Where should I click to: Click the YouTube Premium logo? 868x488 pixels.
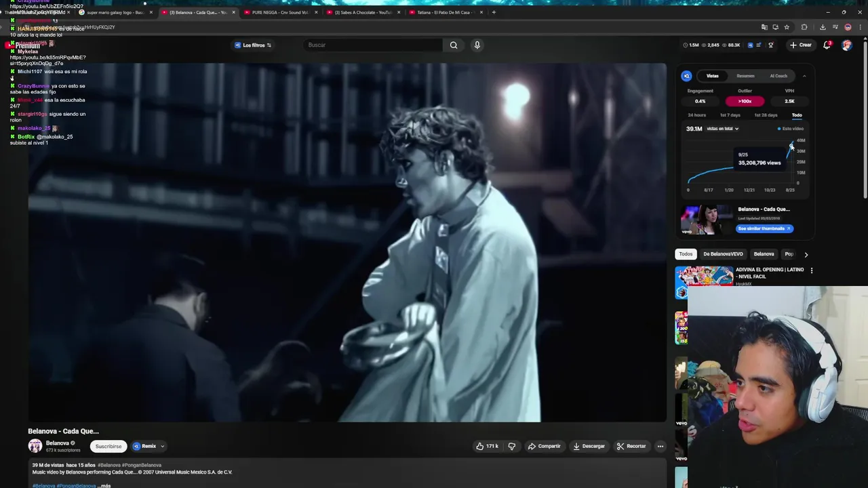[x=23, y=45]
